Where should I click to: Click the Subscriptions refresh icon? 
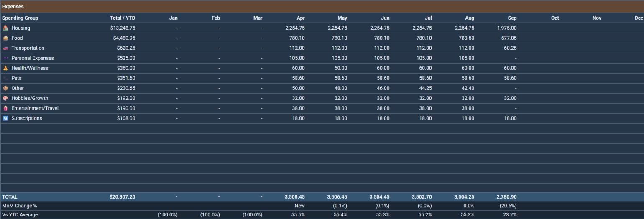[x=5, y=118]
